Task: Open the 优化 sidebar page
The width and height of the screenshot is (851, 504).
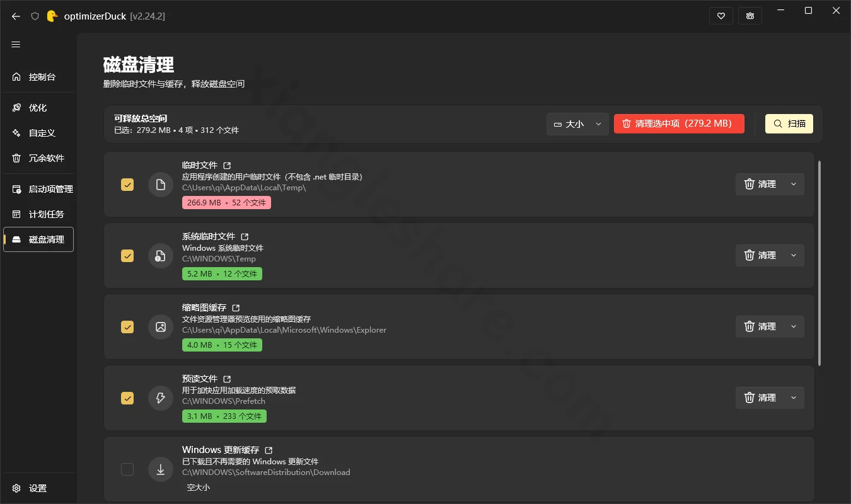Action: click(x=38, y=108)
